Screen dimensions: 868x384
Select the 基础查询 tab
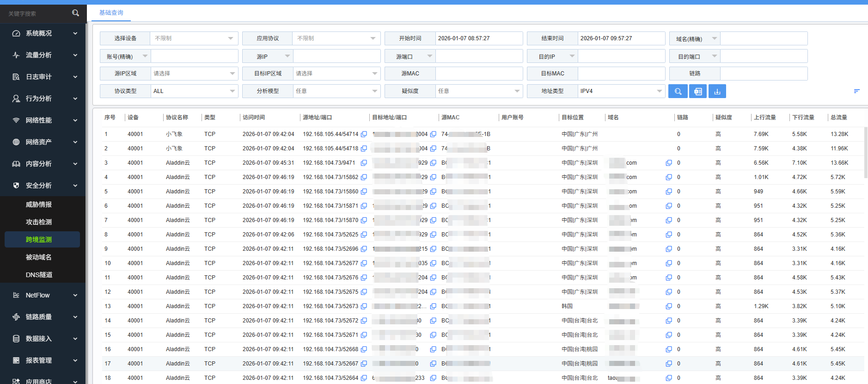point(111,12)
